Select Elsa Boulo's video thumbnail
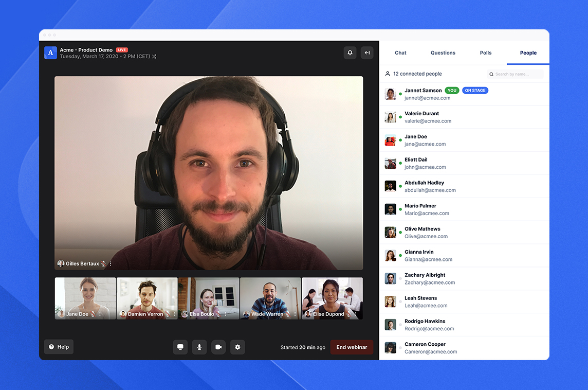The image size is (588, 390). point(209,298)
